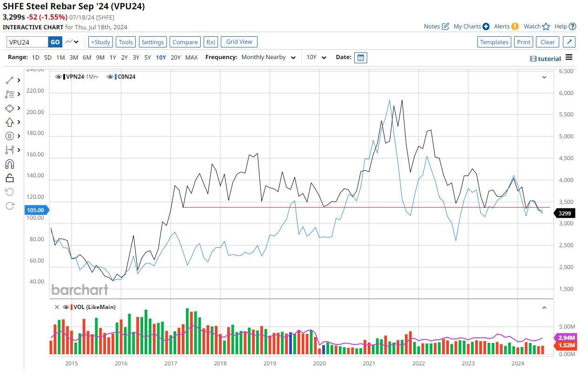Select the trend line drawing tool
Viewport: 588px width, 377px height.
[10, 80]
